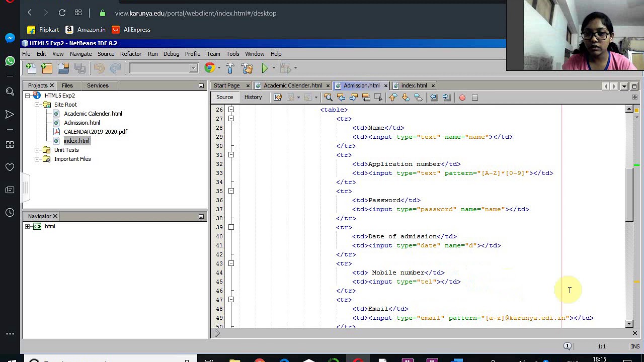Go to Next Bookmark icon
The width and height of the screenshot is (644, 362).
[x=406, y=98]
